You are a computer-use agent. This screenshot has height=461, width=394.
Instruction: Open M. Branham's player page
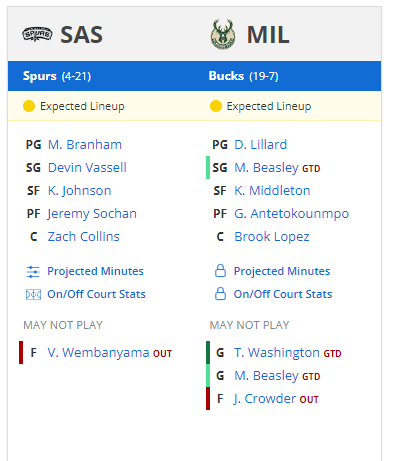[85, 145]
